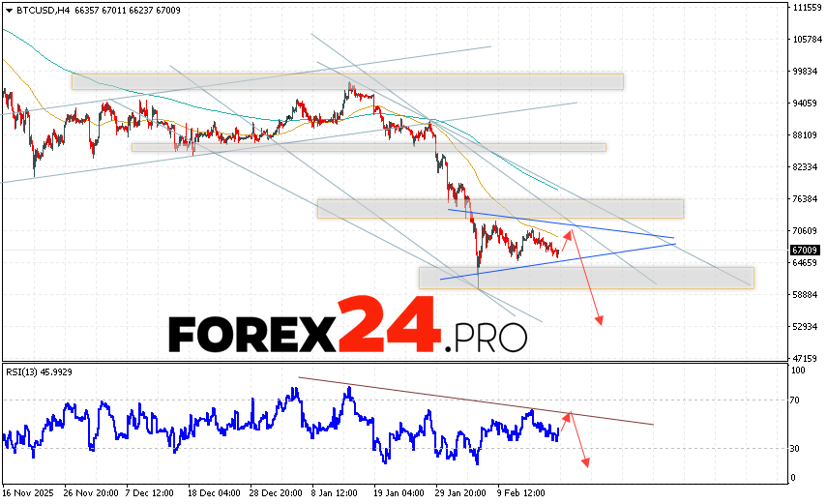The image size is (827, 504).
Task: Click the grey resistance zone near 76384
Action: (x=499, y=208)
